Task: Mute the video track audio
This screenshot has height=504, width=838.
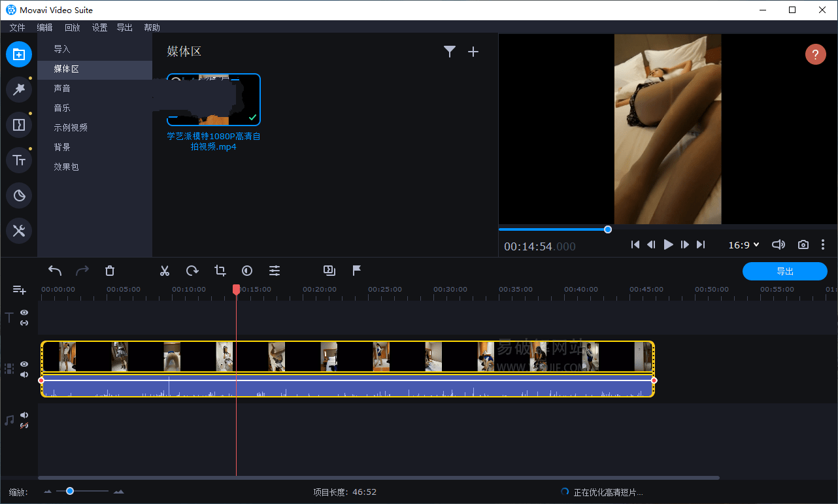Action: (24, 375)
